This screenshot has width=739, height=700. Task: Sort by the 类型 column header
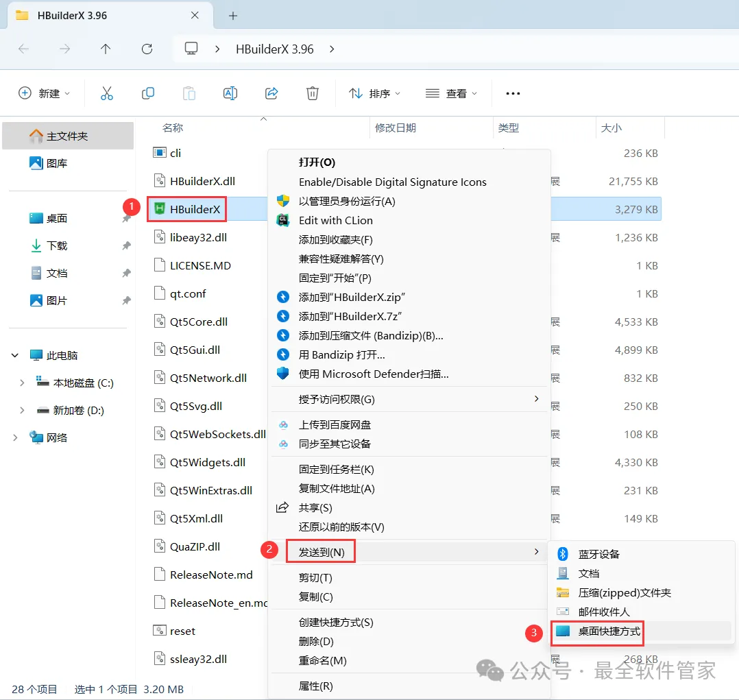[508, 128]
